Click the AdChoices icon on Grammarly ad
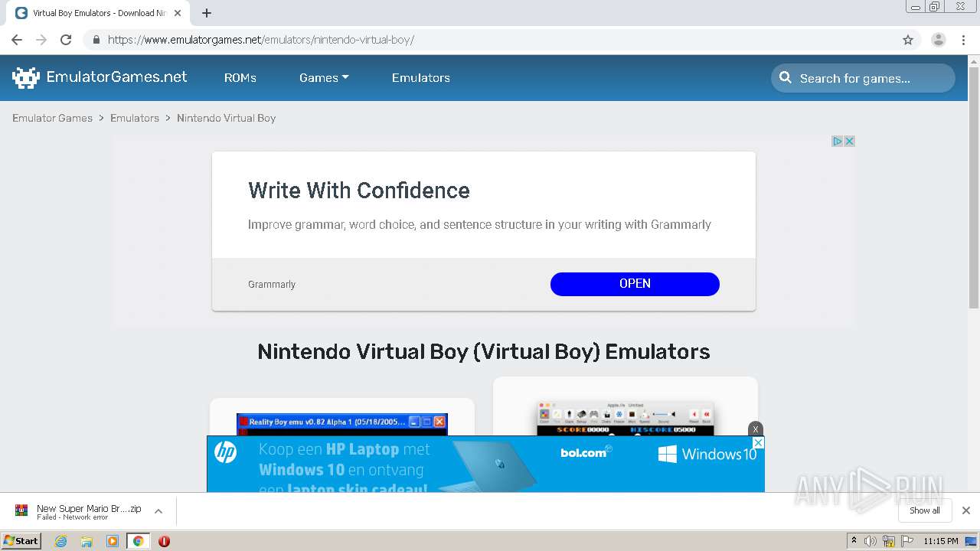The image size is (980, 551). [838, 141]
